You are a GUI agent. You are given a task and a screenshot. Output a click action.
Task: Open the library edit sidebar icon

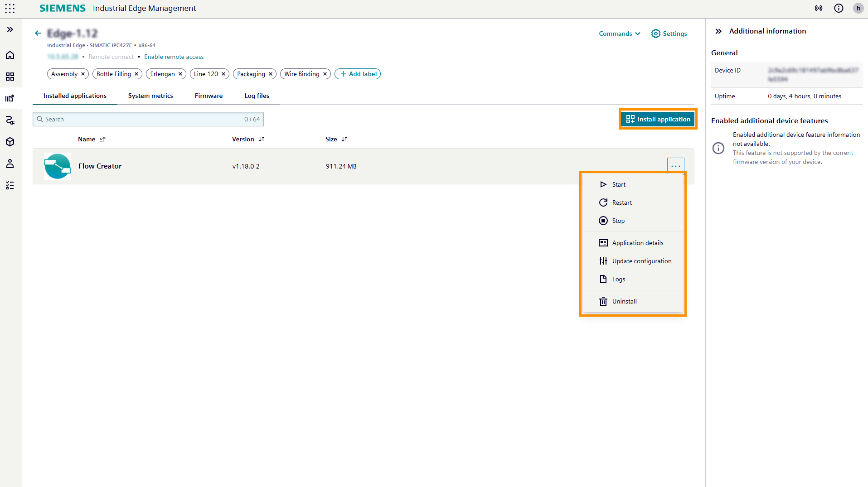click(10, 98)
